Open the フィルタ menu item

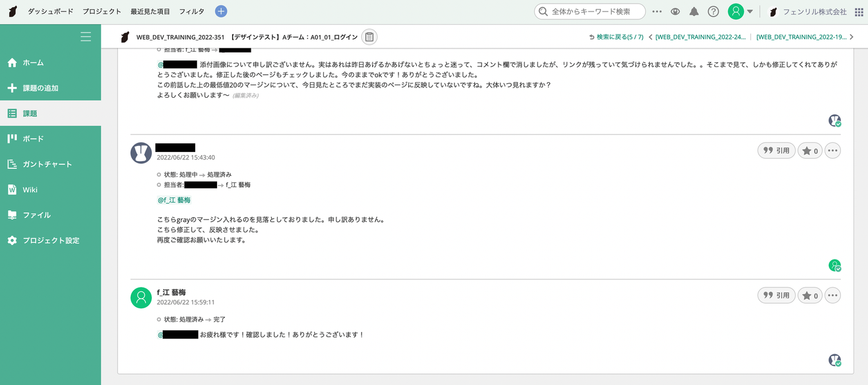click(192, 11)
